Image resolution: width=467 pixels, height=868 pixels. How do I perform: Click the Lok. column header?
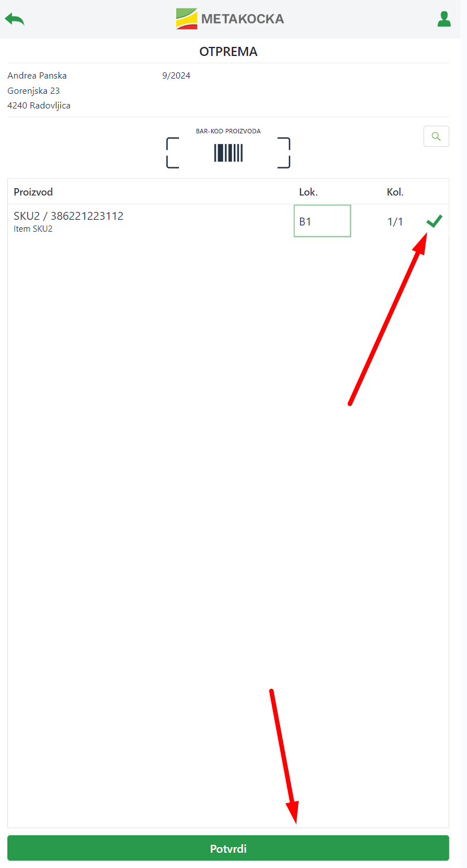308,192
